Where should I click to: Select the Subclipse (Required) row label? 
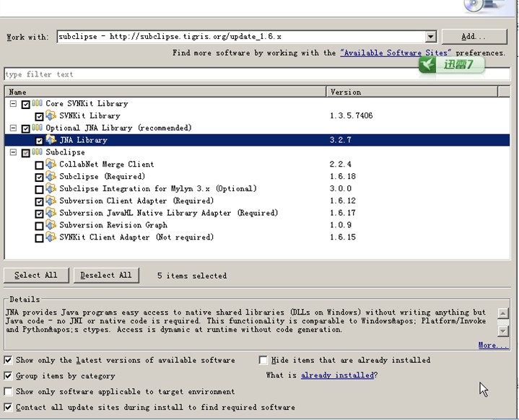[x=103, y=176]
